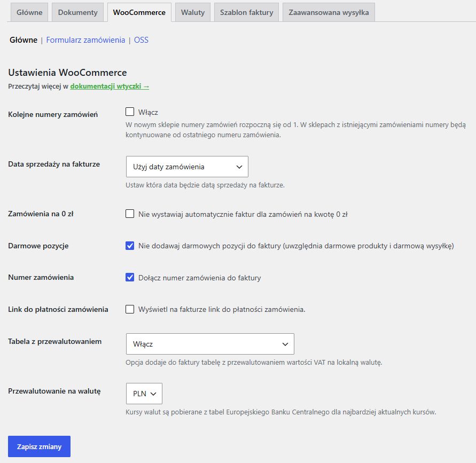This screenshot has width=476, height=463.
Task: Click the Włącz text beside the first checkbox
Action: [x=148, y=112]
